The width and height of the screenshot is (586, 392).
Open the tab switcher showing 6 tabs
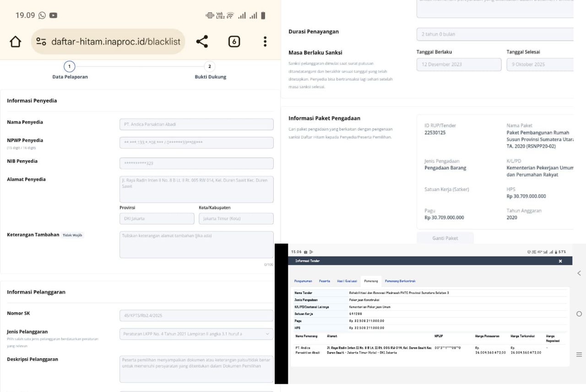click(x=233, y=42)
